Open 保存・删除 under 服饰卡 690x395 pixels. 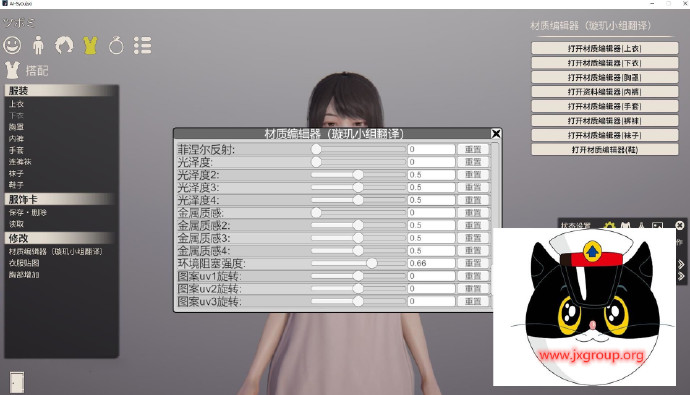[x=28, y=212]
